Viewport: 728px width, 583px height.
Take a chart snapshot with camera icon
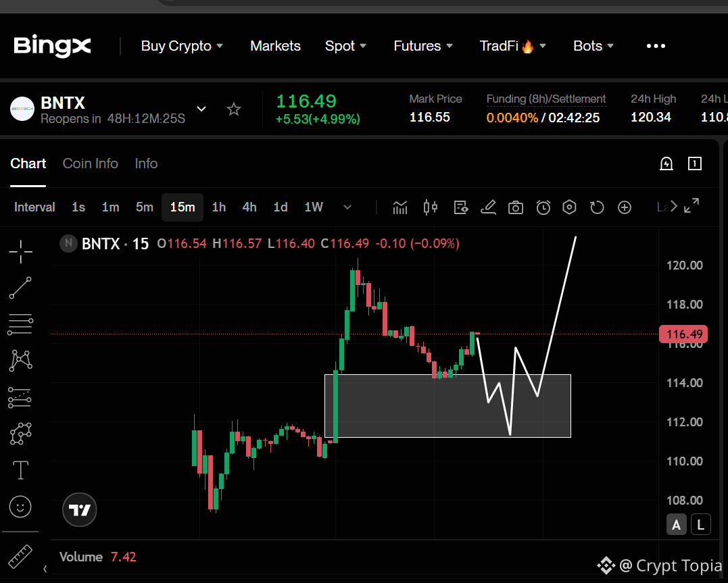pos(515,207)
